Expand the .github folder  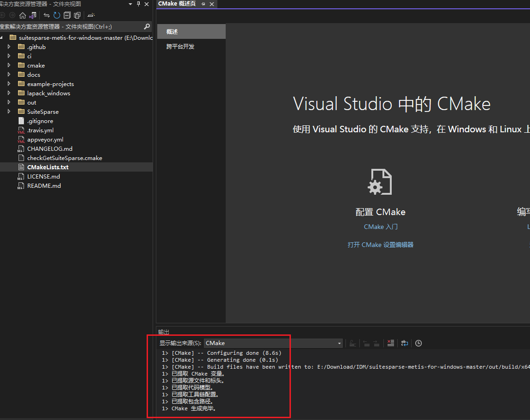[x=9, y=47]
